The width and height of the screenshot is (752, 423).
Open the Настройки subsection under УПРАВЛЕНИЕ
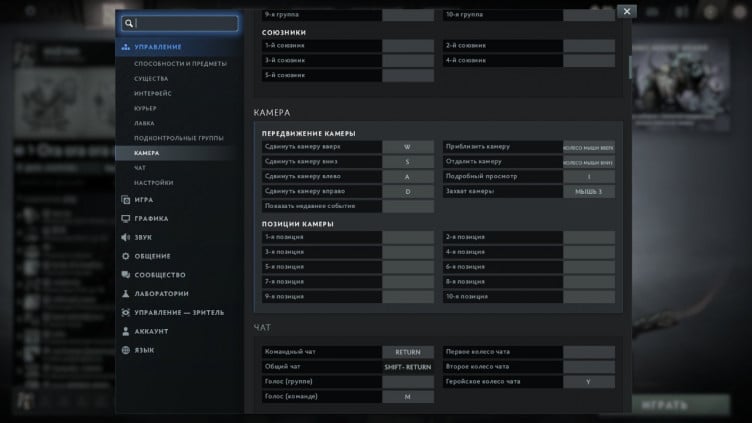(154, 183)
